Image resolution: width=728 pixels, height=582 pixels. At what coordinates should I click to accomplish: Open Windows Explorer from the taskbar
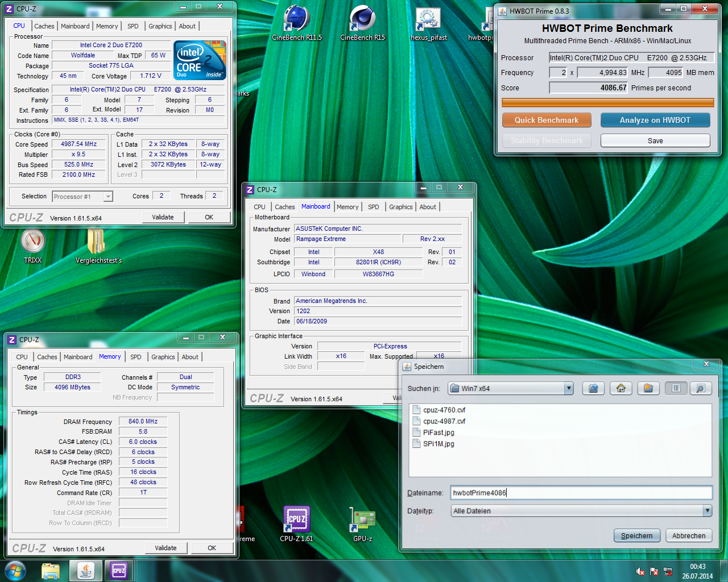tap(51, 571)
